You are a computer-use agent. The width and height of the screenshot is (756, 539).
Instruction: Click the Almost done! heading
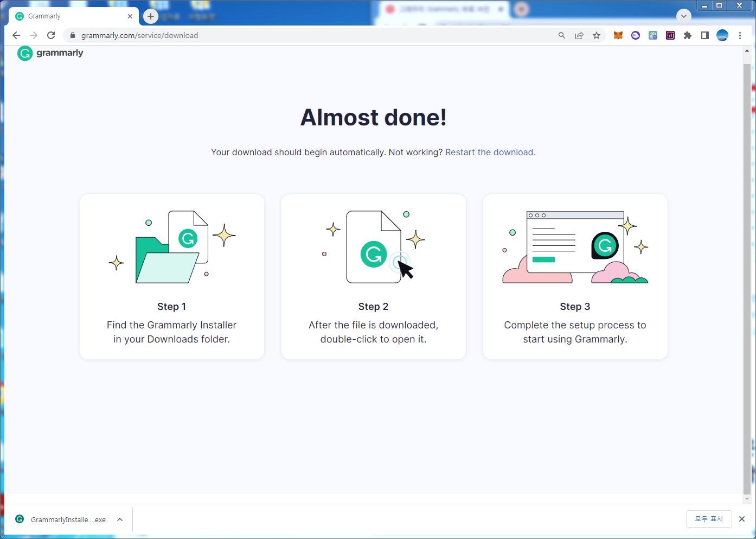[374, 117]
